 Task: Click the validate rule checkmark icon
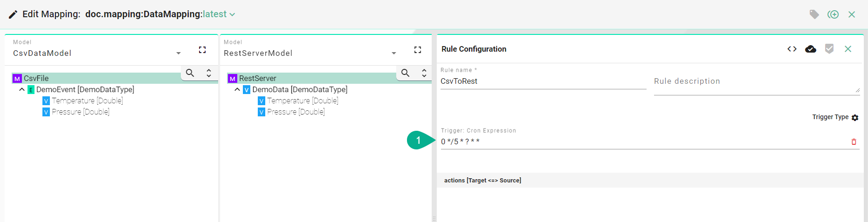[x=829, y=49]
